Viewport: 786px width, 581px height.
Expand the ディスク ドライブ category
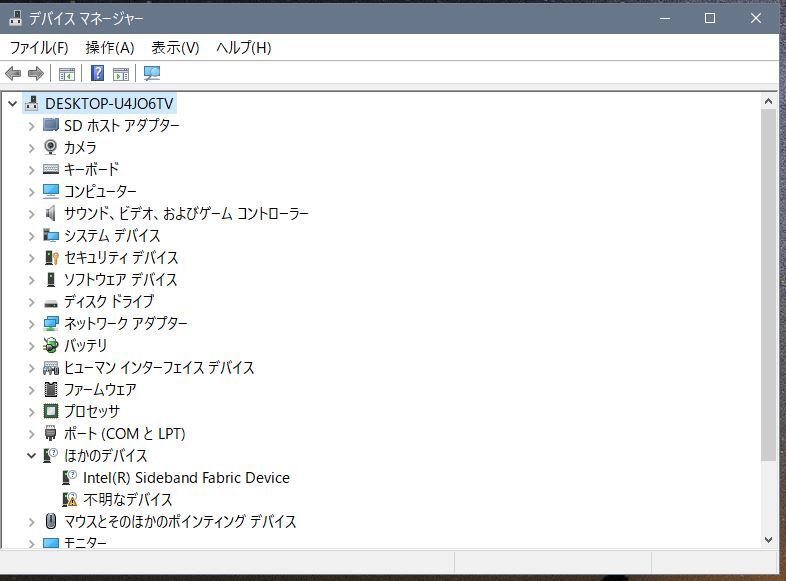point(32,302)
